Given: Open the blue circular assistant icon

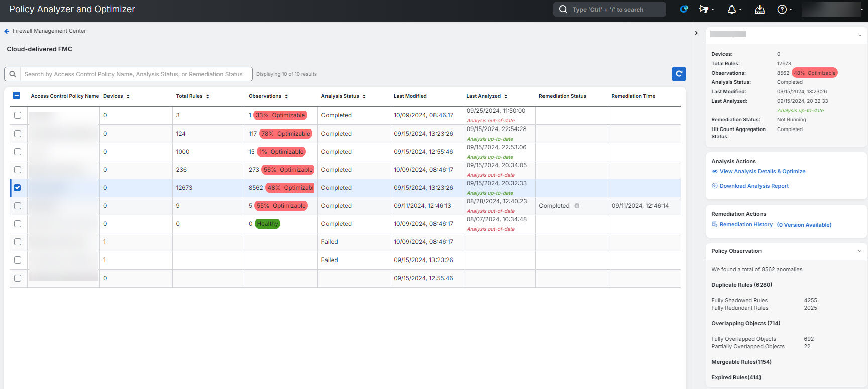Looking at the screenshot, I should click(x=684, y=9).
